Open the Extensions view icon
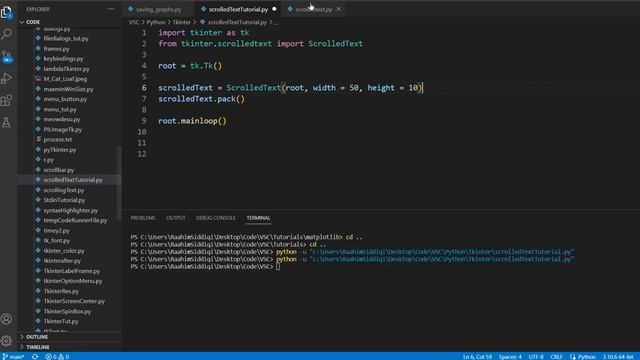This screenshot has width=640, height=360. 7,100
